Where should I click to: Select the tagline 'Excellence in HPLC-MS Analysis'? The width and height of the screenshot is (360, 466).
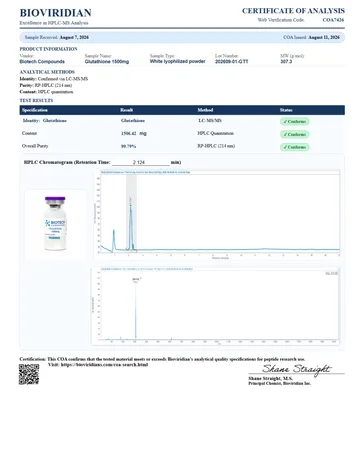[54, 23]
